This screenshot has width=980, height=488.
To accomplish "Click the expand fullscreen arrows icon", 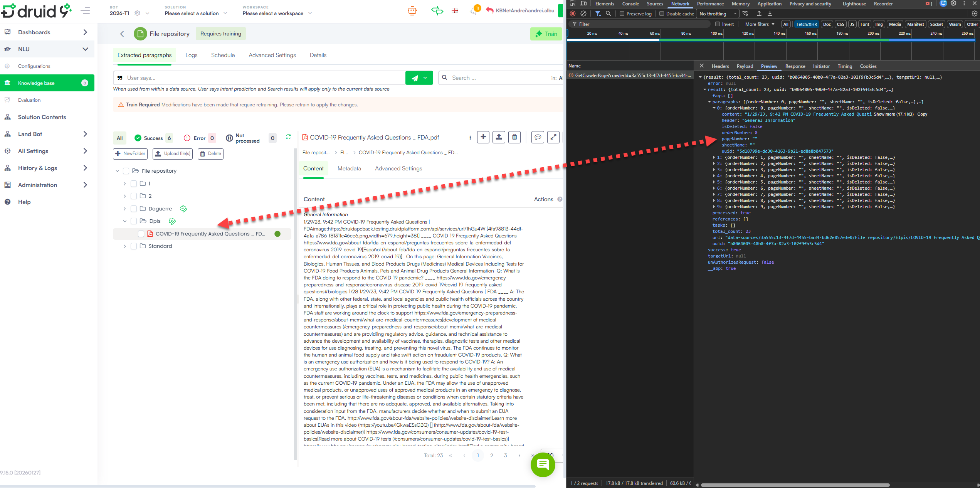I will (x=553, y=137).
